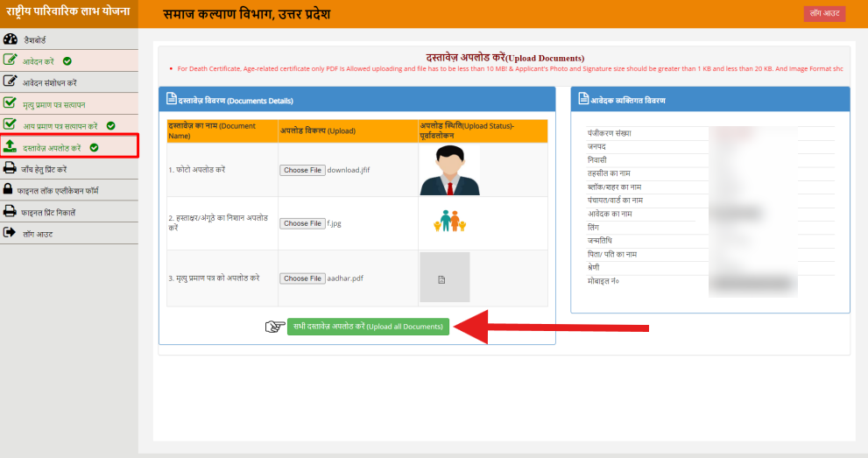Click green tick circle next to आय प्रमाण पत्र सत्यापन करें
The image size is (868, 458).
tap(110, 126)
